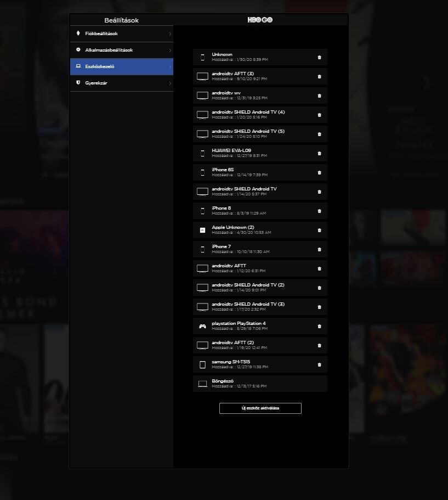The width and height of the screenshot is (448, 500).
Task: Click the HBO GO logo
Action: pyautogui.click(x=260, y=20)
